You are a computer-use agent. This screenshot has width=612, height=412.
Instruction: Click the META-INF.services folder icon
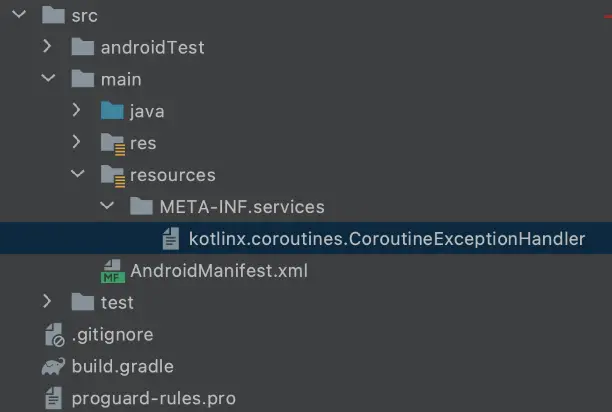[141, 207]
